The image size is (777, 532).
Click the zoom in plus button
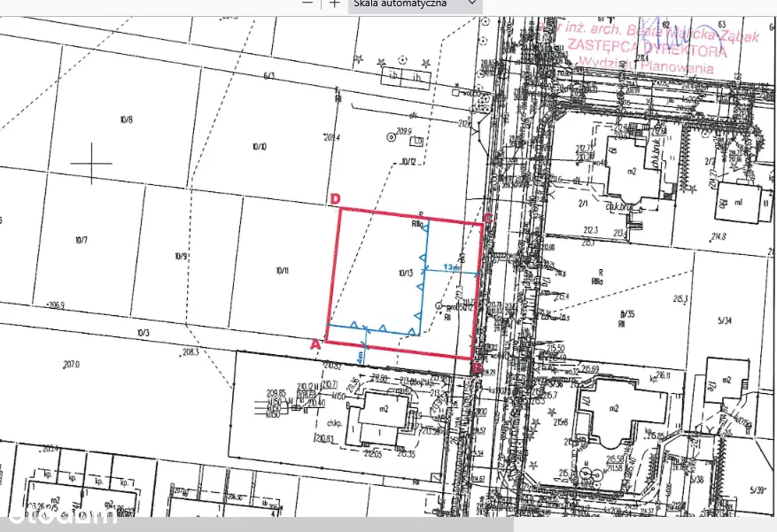point(334,4)
